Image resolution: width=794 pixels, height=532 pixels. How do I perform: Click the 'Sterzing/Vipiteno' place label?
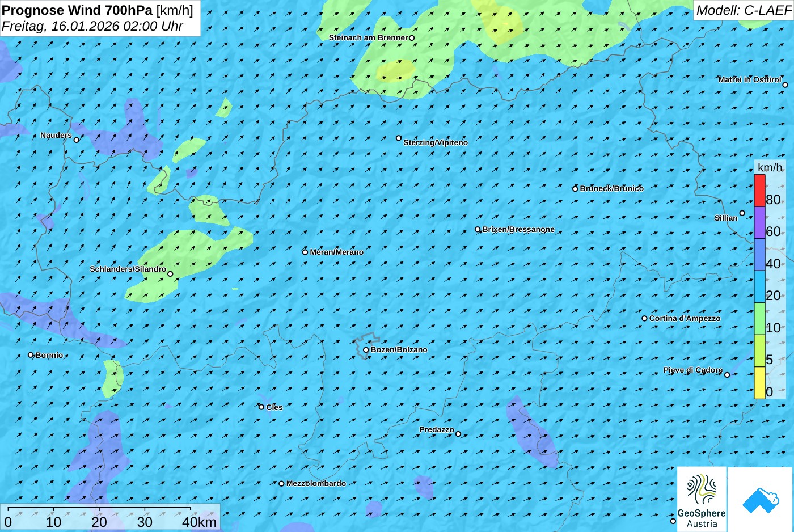(x=436, y=142)
